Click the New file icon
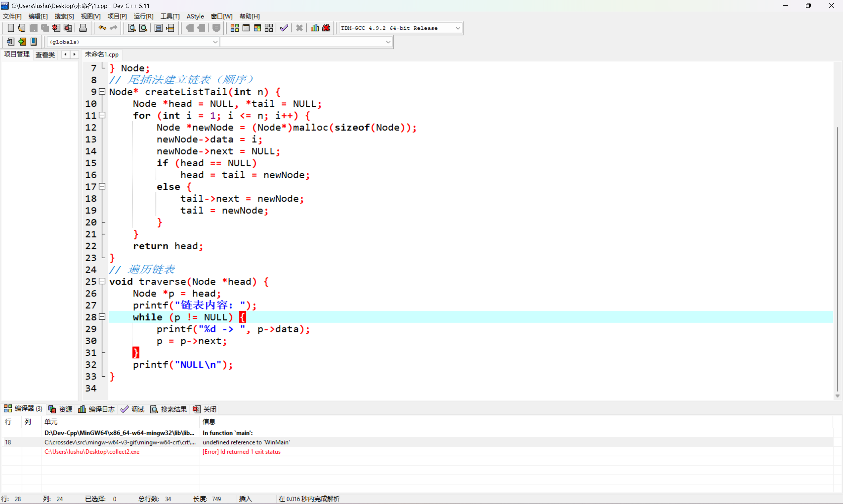Screen dimensions: 843x504 [x=11, y=28]
